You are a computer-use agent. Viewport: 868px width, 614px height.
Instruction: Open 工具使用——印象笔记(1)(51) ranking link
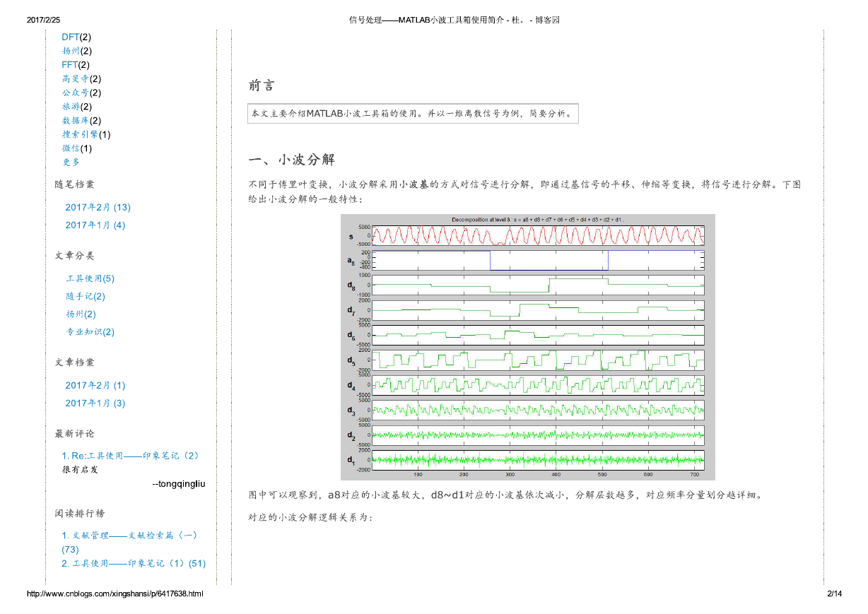tap(134, 563)
